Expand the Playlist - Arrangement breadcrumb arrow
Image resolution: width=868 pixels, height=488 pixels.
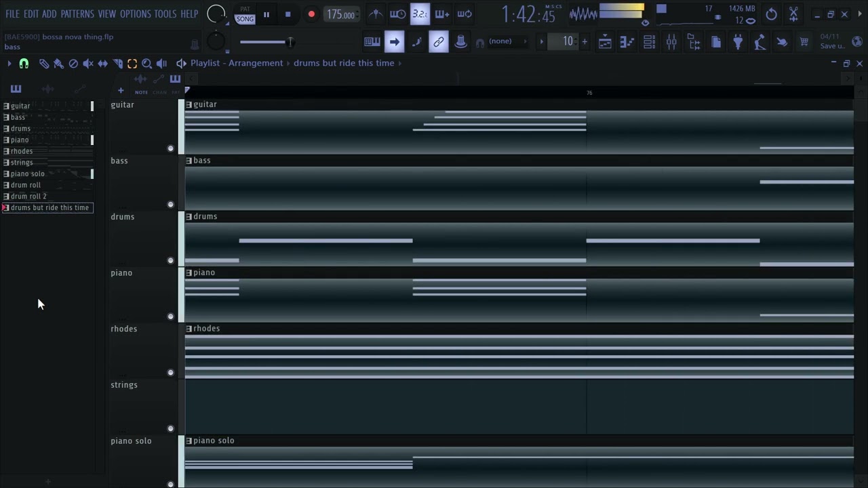pos(288,63)
